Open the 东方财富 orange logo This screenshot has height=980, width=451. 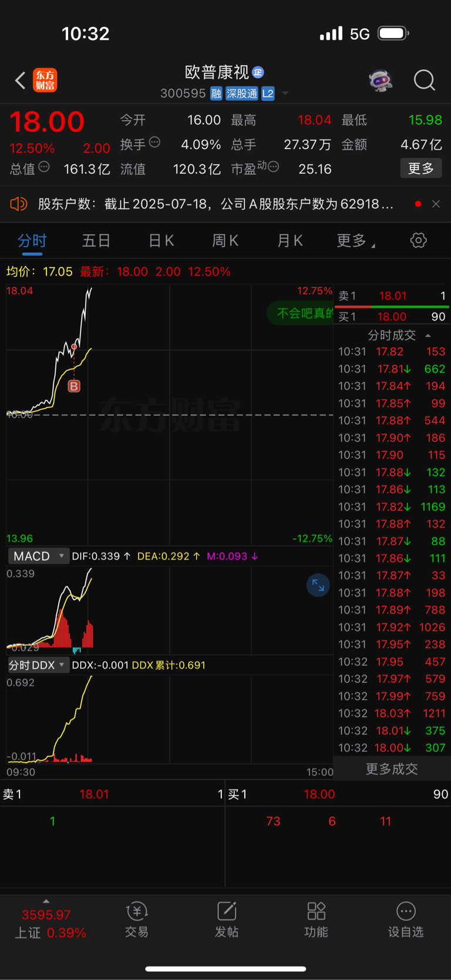45,80
